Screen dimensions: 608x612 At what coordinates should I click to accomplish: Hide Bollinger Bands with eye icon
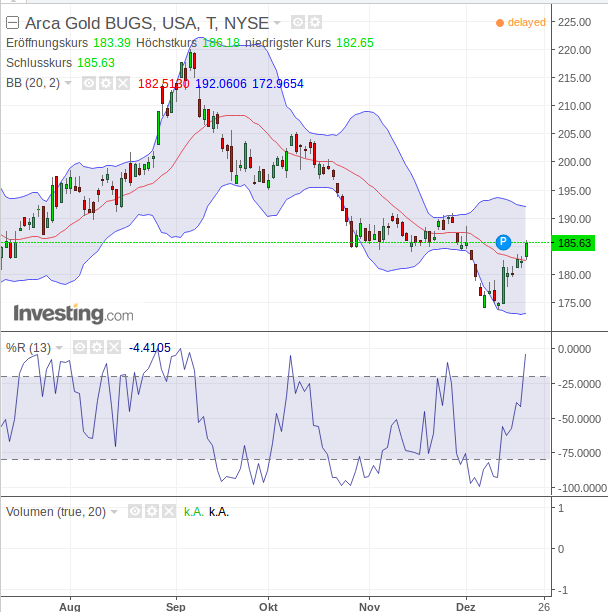(89, 83)
